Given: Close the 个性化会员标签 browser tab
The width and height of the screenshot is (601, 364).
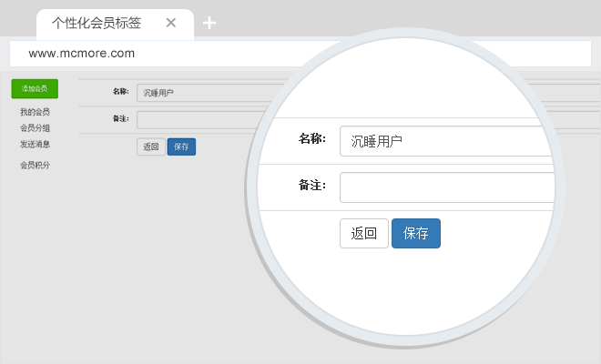Looking at the screenshot, I should coord(170,23).
